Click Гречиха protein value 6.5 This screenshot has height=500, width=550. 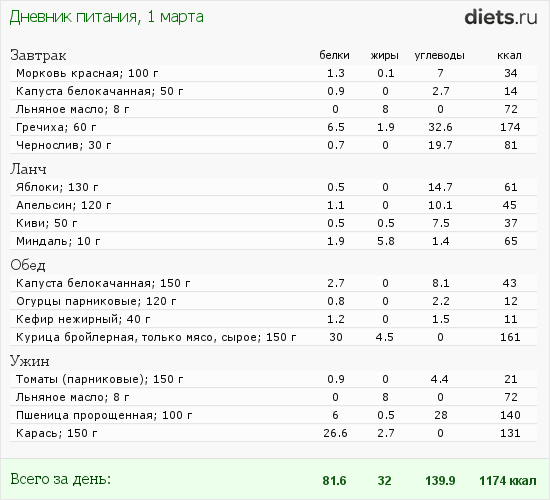pyautogui.click(x=336, y=127)
